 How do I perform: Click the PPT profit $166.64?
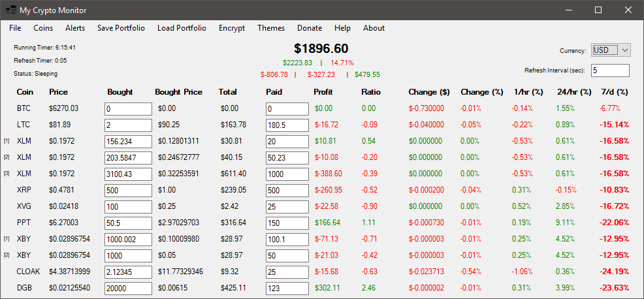327,223
